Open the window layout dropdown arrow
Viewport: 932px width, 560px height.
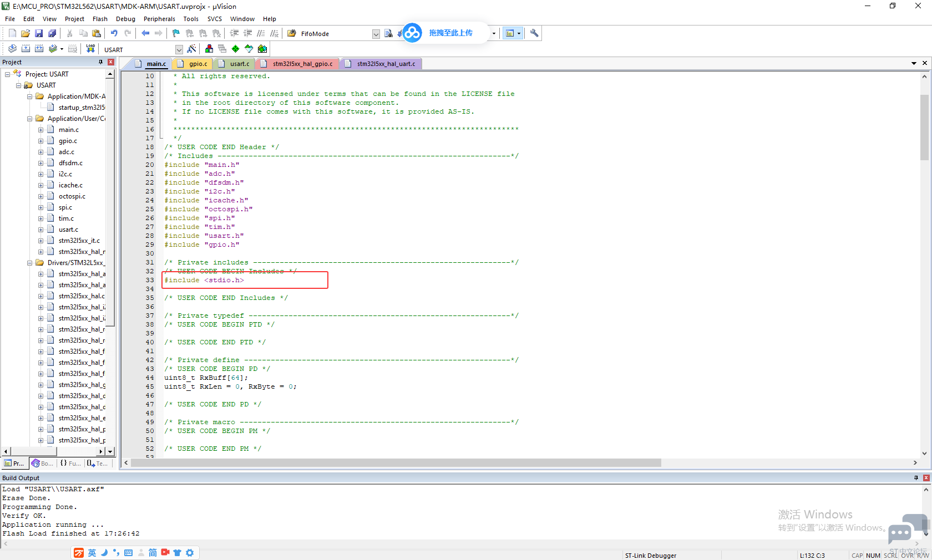point(519,33)
